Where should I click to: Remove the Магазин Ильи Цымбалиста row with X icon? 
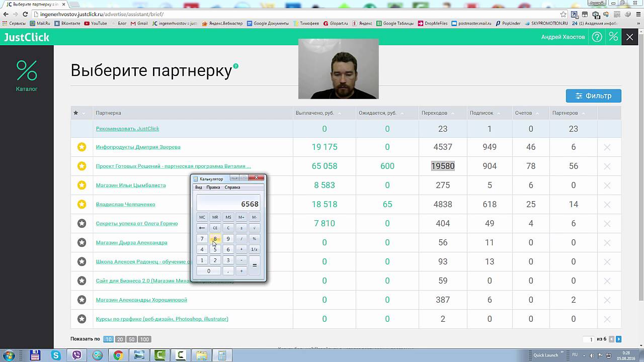(607, 186)
